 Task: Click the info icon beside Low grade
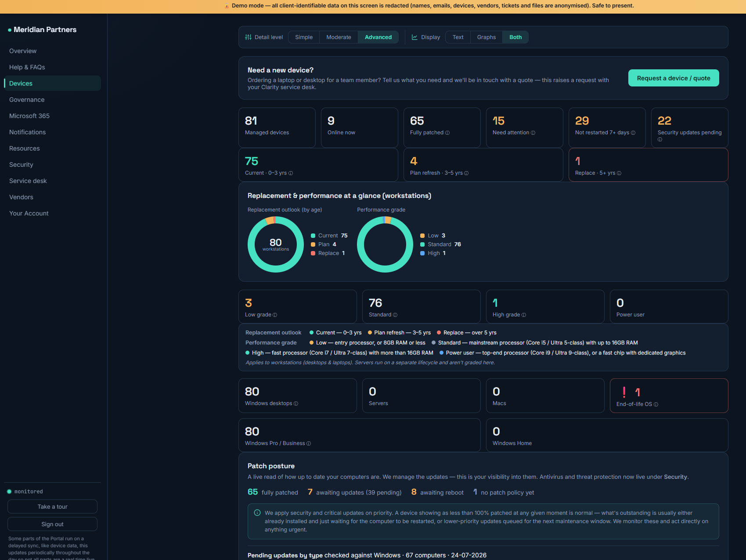pos(275,315)
